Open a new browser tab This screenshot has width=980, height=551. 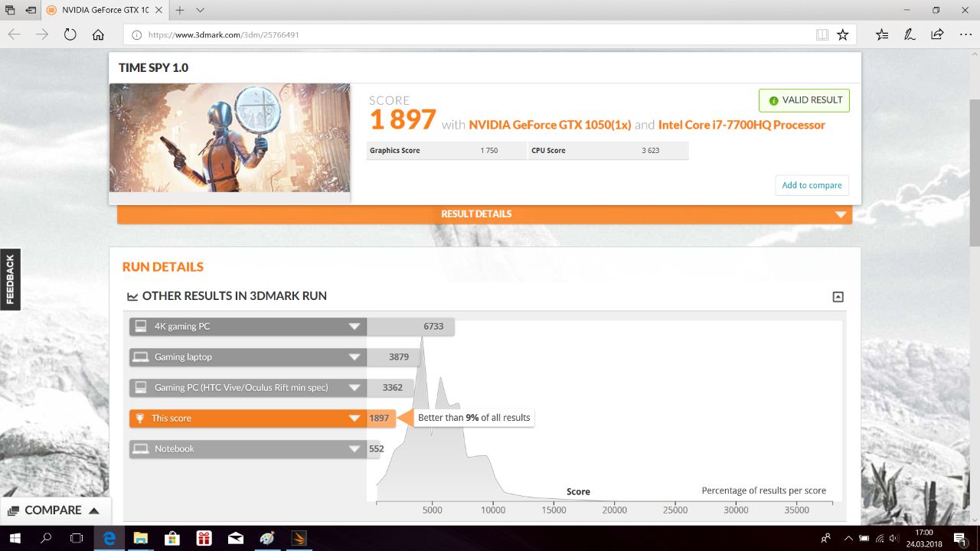180,11
